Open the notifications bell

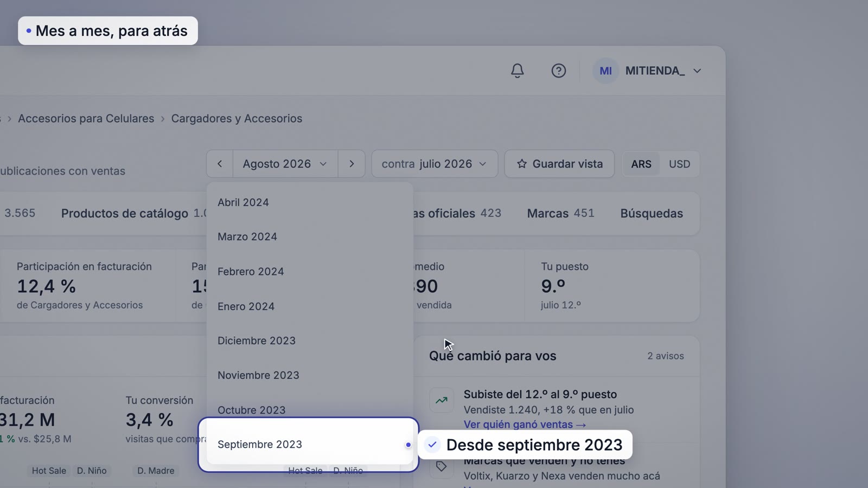coord(517,70)
